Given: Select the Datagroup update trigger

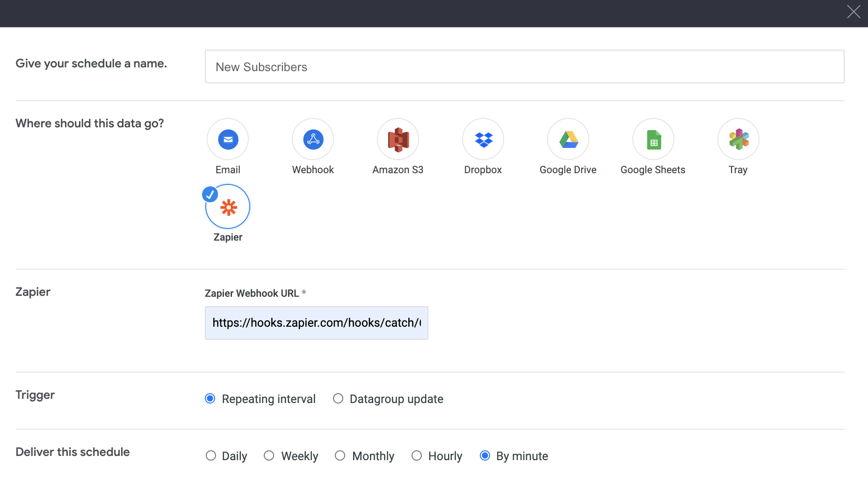Looking at the screenshot, I should [x=338, y=398].
